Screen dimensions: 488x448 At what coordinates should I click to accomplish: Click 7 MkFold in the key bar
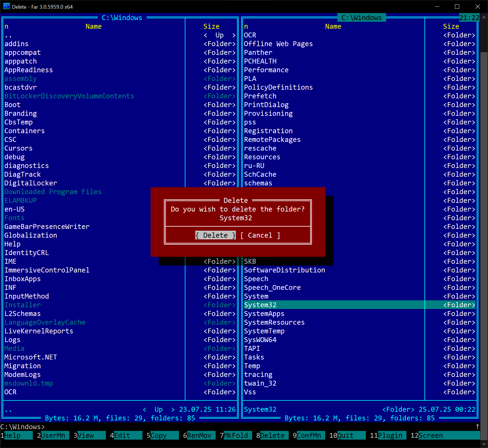(x=236, y=436)
